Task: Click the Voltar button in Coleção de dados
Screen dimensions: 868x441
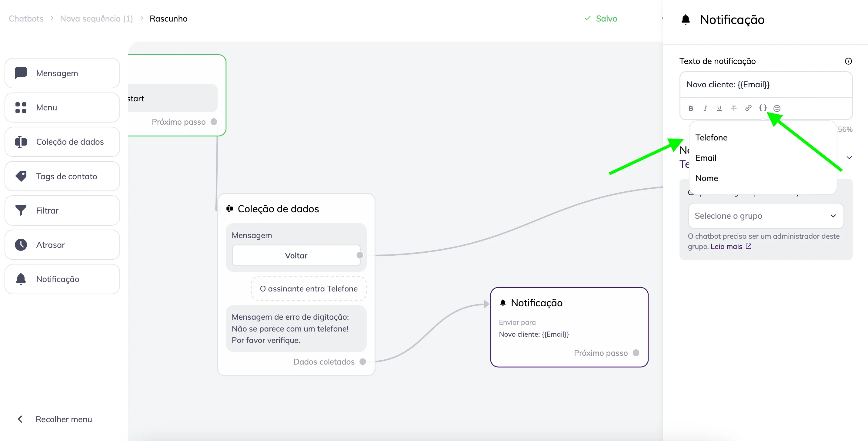Action: point(296,256)
